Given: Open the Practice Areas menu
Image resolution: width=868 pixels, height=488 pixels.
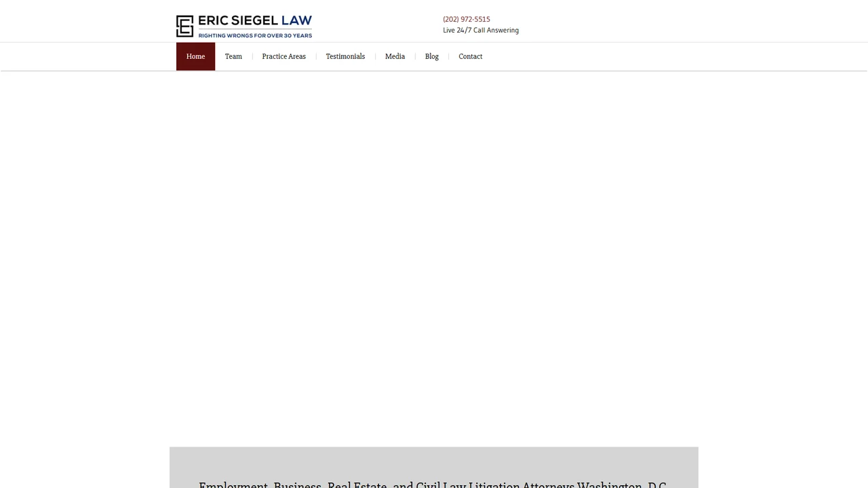Looking at the screenshot, I should pyautogui.click(x=284, y=56).
